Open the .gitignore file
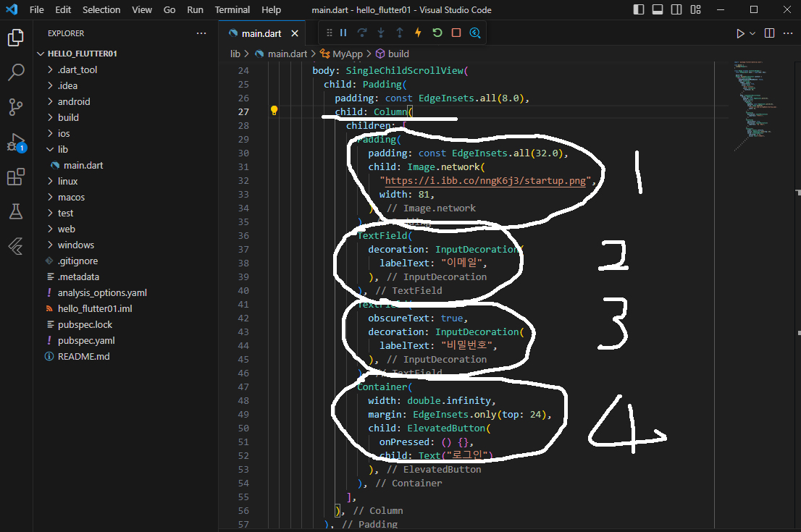The image size is (801, 532). coord(126,261)
